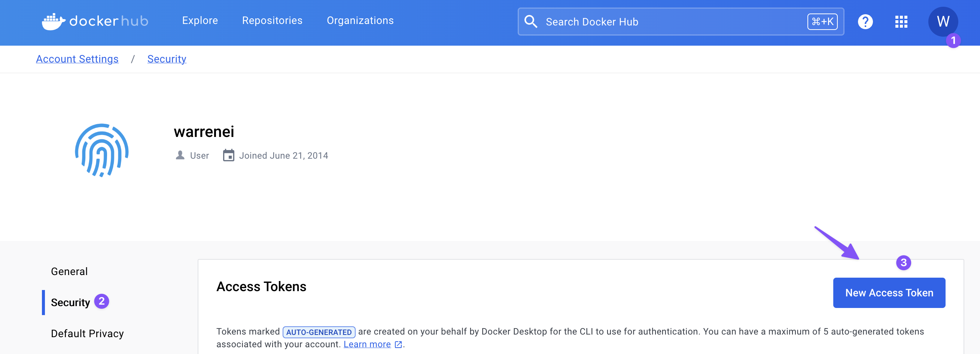Click the search magnifier icon
Screen dimensions: 980x354
coord(530,22)
